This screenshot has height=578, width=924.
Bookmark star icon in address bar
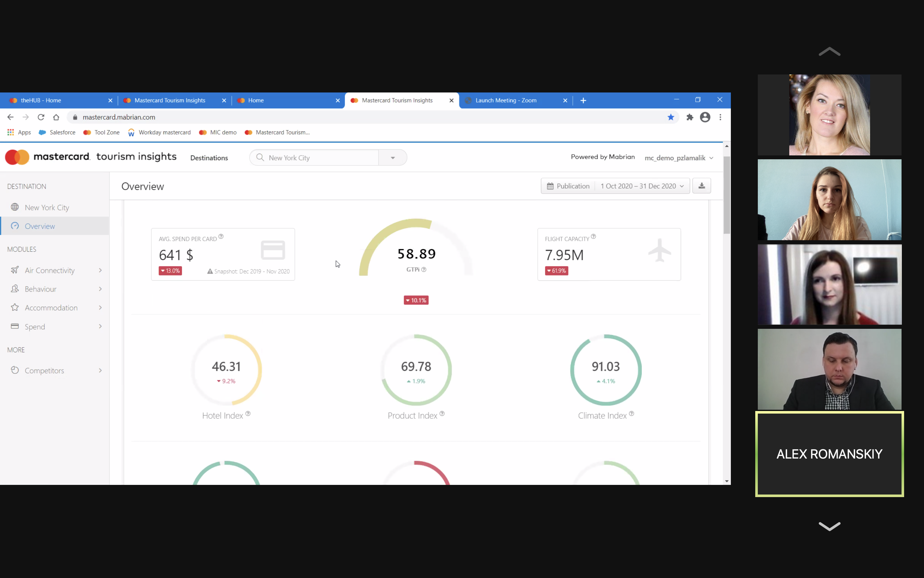point(671,117)
